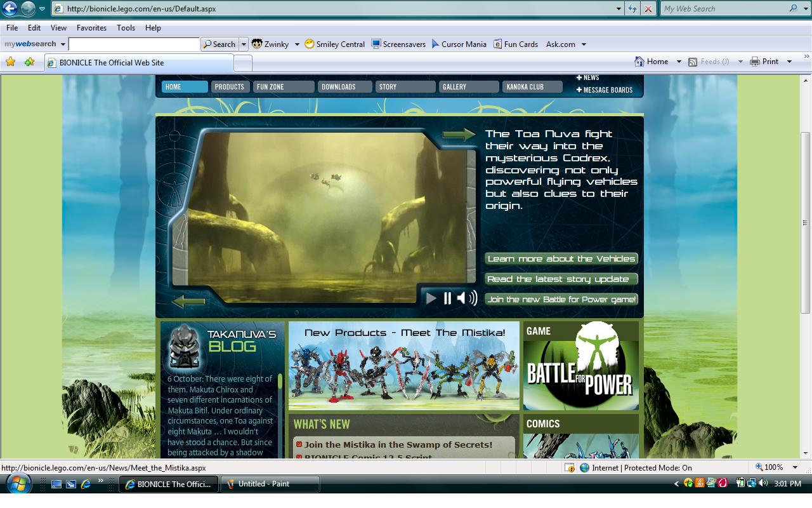Open the Favorites menu

(91, 28)
